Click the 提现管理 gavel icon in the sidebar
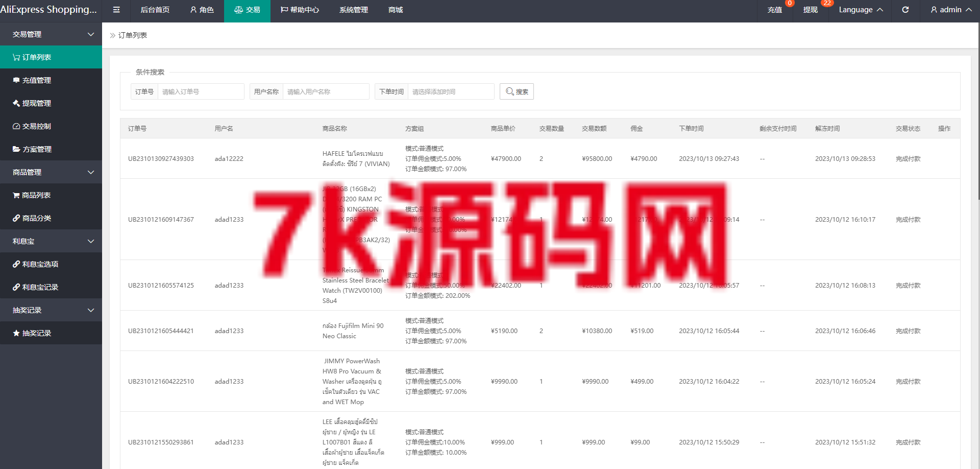 coord(16,103)
